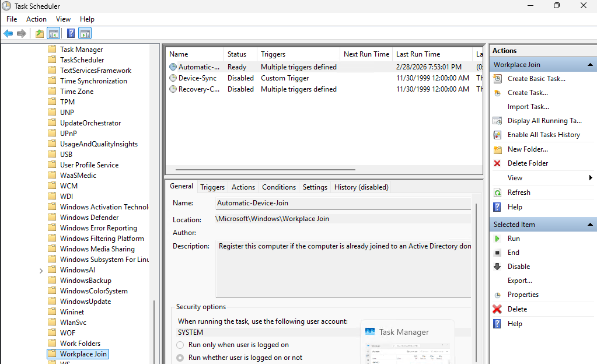Viewport: 597px width, 364px height.
Task: Sort tasks by Name column header
Action: pyautogui.click(x=195, y=54)
